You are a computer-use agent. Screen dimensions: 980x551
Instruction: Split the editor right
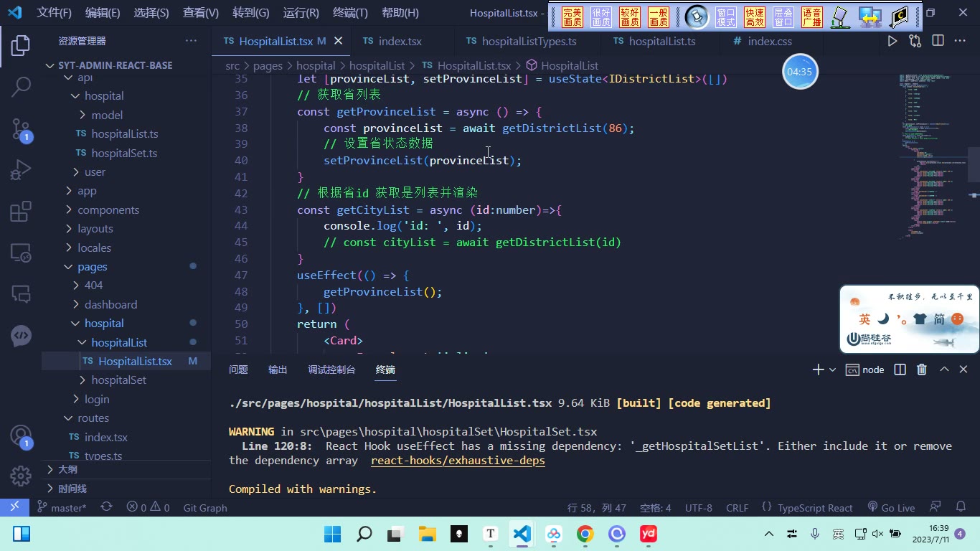[x=938, y=41]
